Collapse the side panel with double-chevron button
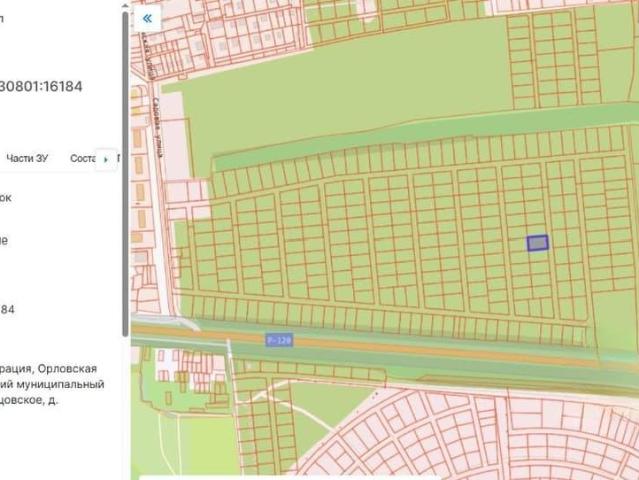639x480 pixels. (147, 19)
